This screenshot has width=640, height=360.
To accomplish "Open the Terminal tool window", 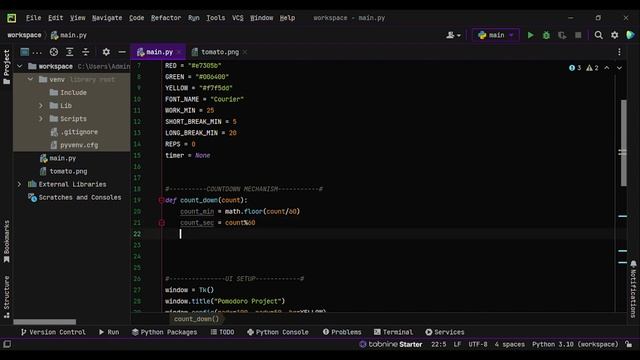I will pyautogui.click(x=393, y=332).
